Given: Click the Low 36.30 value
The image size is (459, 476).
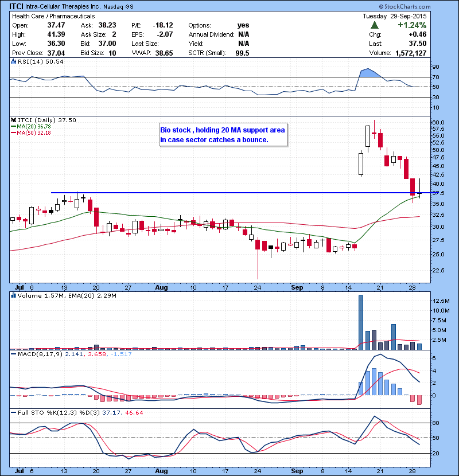Looking at the screenshot, I should click(56, 44).
